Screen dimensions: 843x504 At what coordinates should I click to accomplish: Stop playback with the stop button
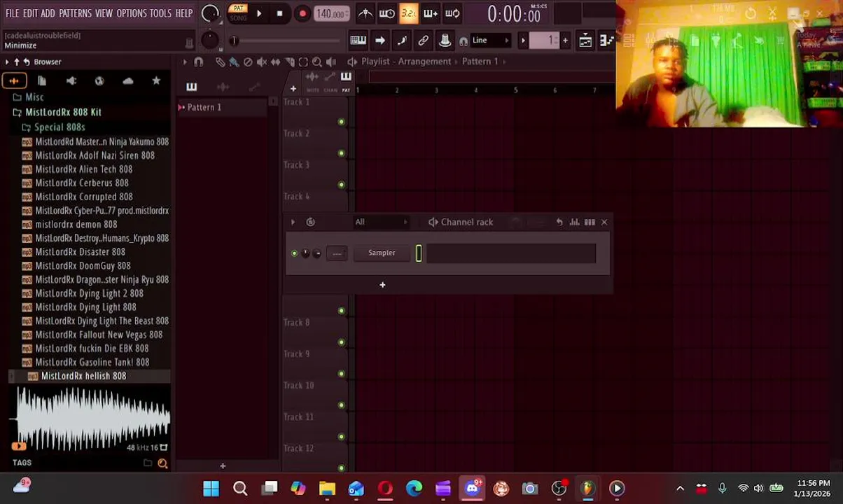(x=279, y=13)
